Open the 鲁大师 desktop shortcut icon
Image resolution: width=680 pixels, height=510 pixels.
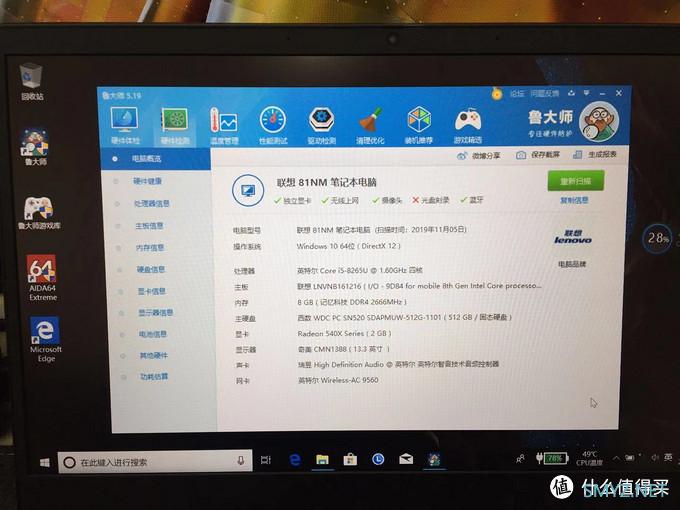pos(35,147)
